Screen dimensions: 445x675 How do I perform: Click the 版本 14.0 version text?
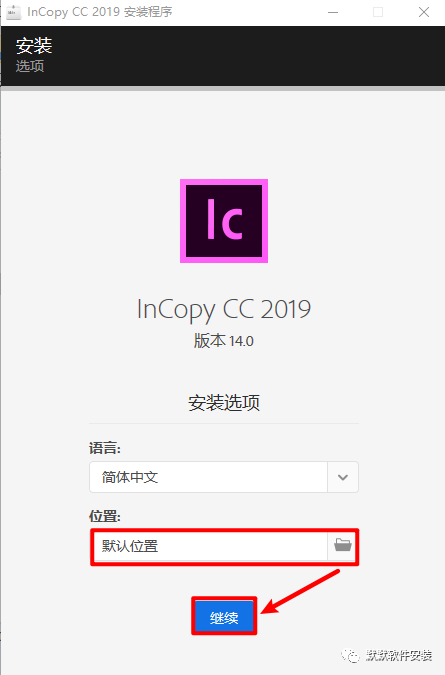[224, 341]
